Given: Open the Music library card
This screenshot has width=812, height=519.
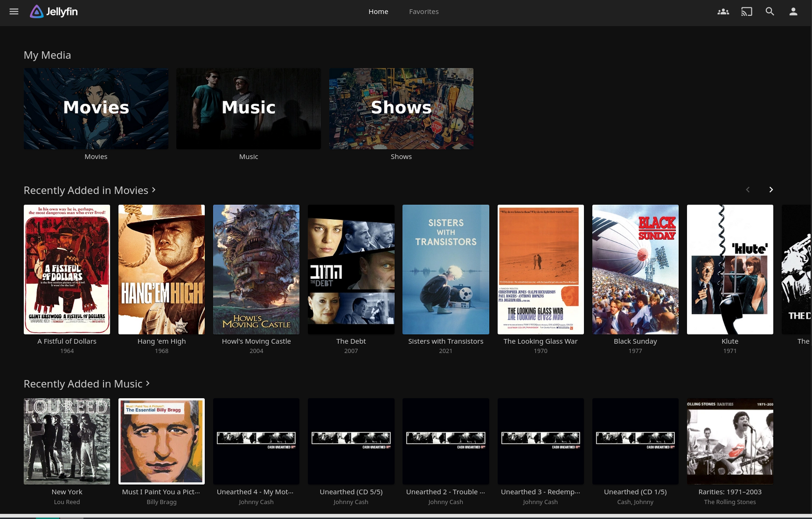Looking at the screenshot, I should (x=249, y=109).
